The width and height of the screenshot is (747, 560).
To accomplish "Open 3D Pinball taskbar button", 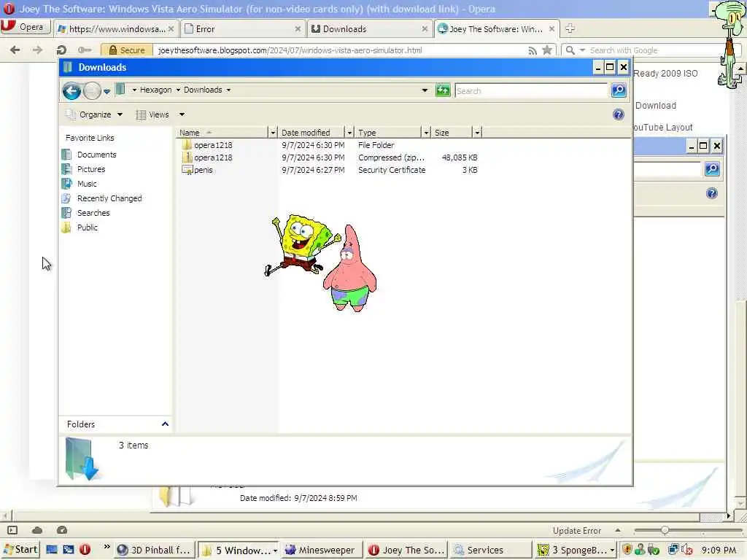I will tap(155, 550).
